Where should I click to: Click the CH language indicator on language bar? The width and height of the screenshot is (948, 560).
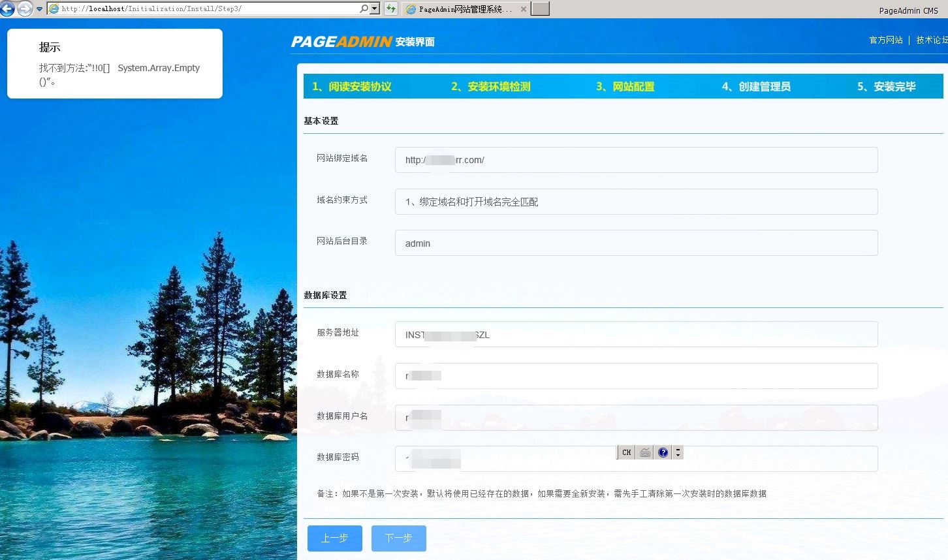[x=626, y=452]
